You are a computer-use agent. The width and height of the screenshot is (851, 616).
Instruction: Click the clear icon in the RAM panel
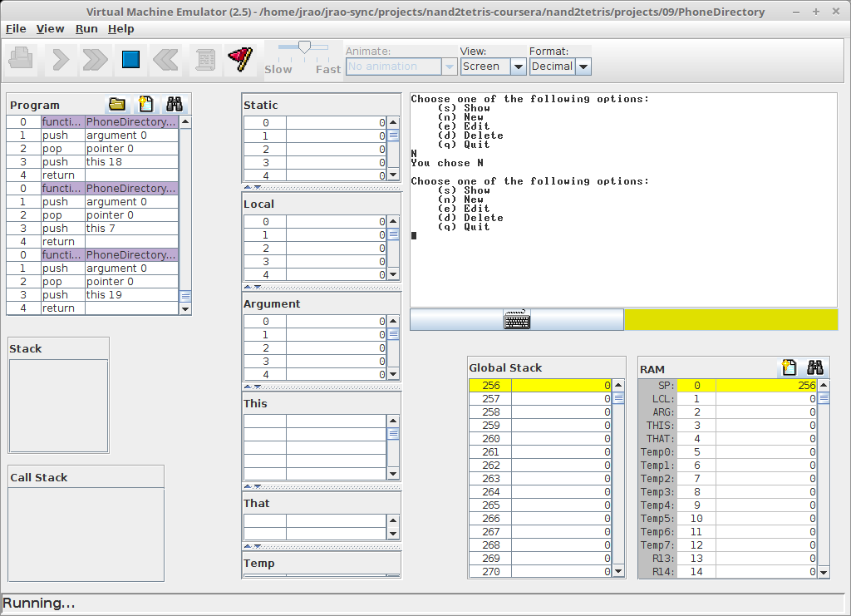[x=789, y=367]
